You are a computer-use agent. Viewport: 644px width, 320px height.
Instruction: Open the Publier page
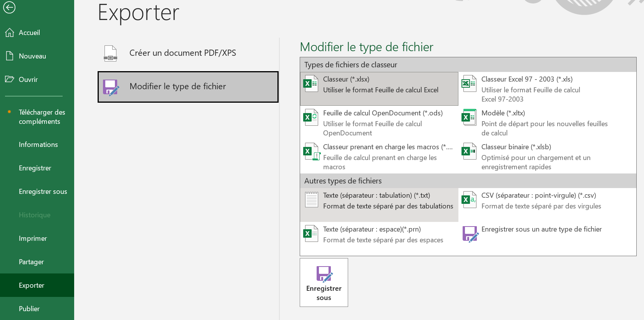[x=37, y=309]
